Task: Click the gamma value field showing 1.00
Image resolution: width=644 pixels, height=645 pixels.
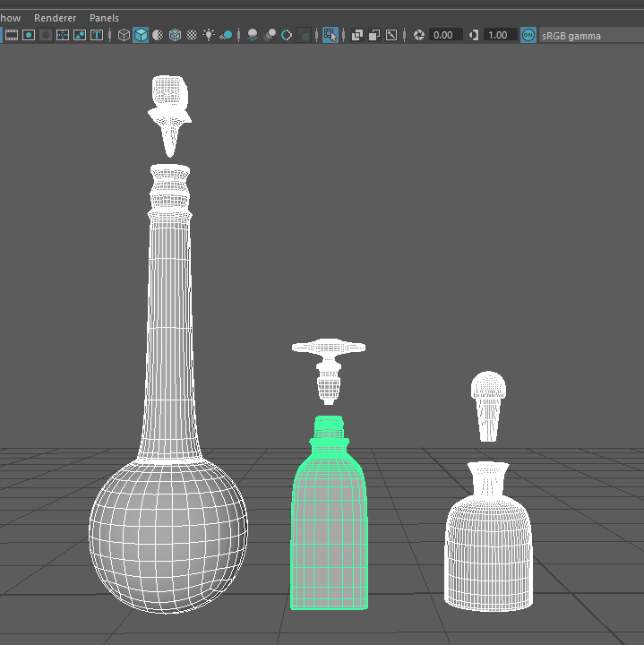Action: pyautogui.click(x=497, y=35)
